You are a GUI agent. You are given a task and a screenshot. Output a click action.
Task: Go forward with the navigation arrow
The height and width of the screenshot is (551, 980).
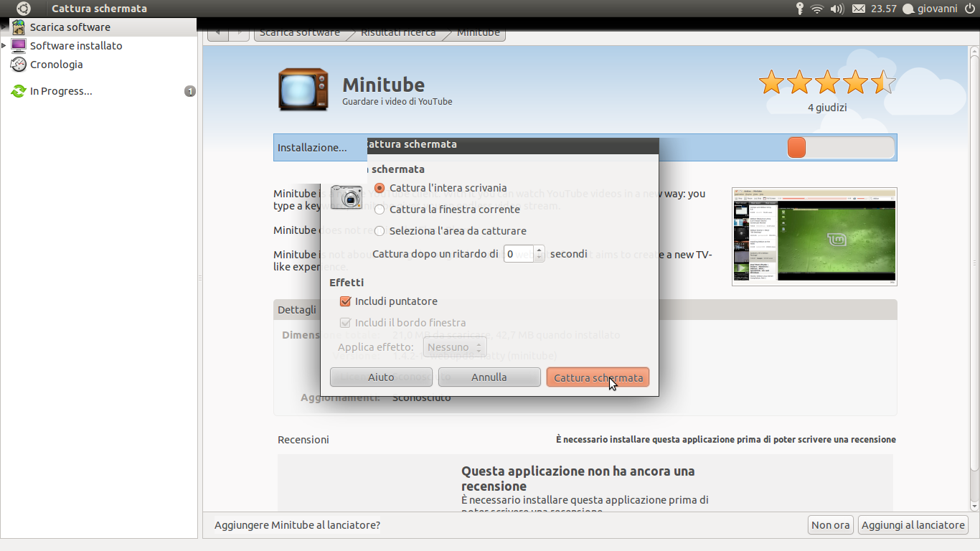[x=239, y=33]
